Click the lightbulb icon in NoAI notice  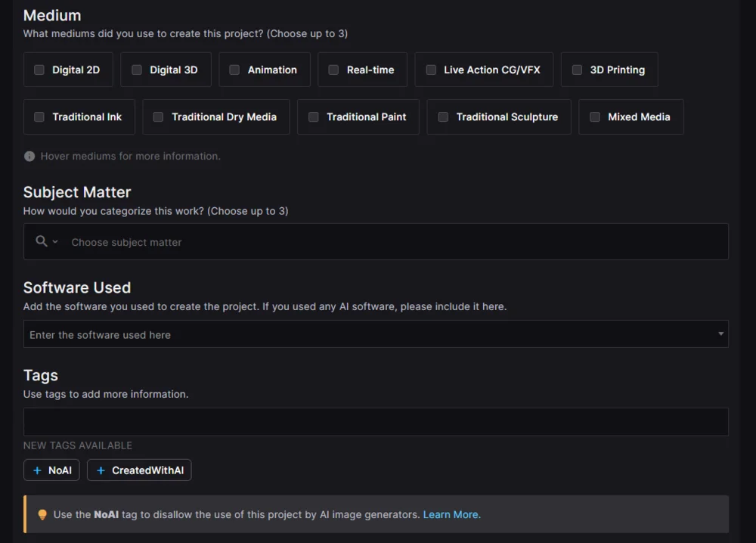[42, 514]
